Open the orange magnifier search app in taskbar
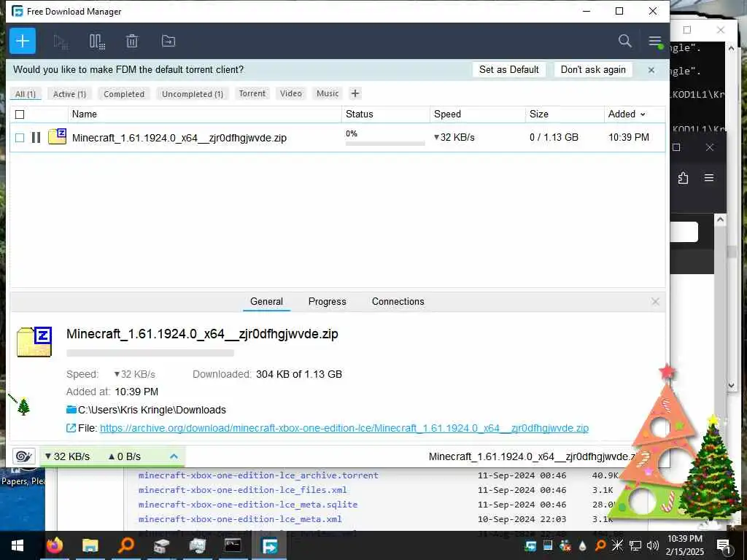Screen dimensions: 747x560 tap(125, 545)
